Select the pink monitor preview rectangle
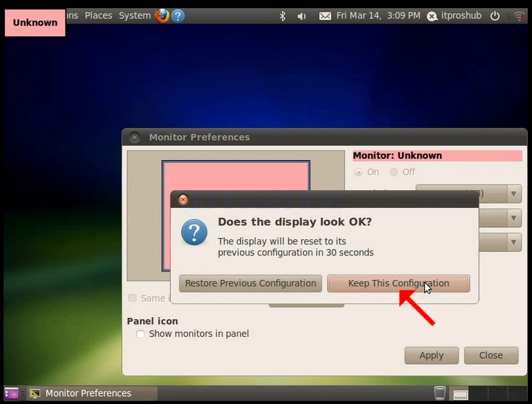 click(x=236, y=175)
